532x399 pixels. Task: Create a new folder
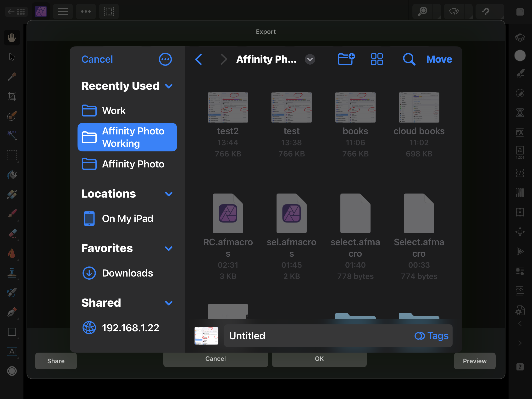[x=346, y=59]
